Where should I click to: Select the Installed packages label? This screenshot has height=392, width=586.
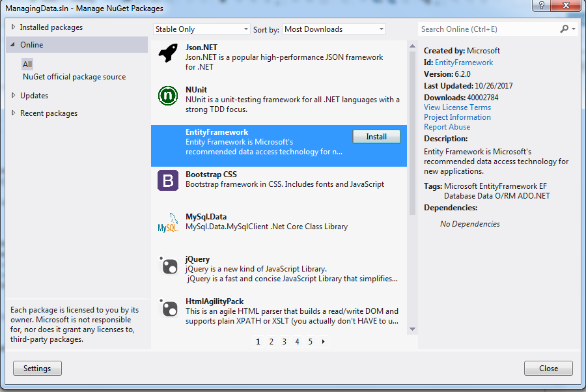(x=51, y=27)
